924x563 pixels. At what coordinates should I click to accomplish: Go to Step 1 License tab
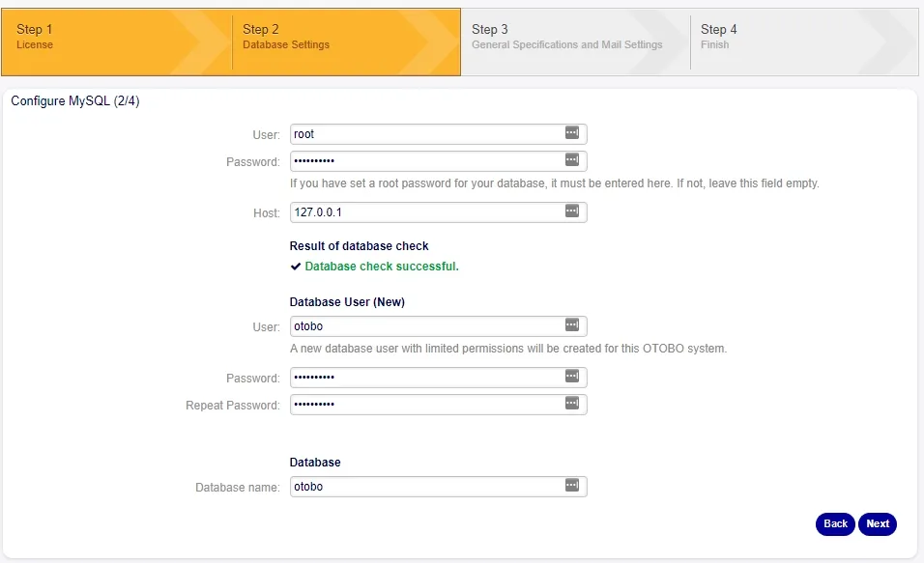click(117, 42)
